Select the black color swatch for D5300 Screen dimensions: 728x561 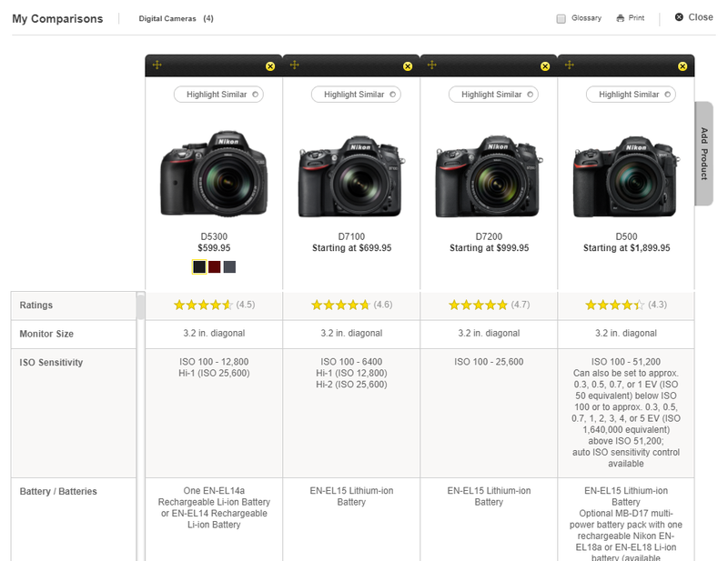pyautogui.click(x=199, y=266)
